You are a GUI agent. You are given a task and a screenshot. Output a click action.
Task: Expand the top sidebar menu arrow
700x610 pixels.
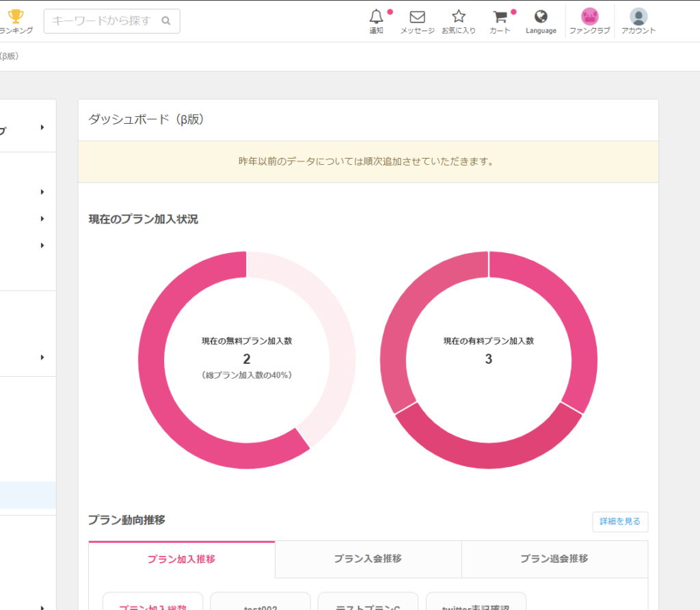tap(41, 127)
